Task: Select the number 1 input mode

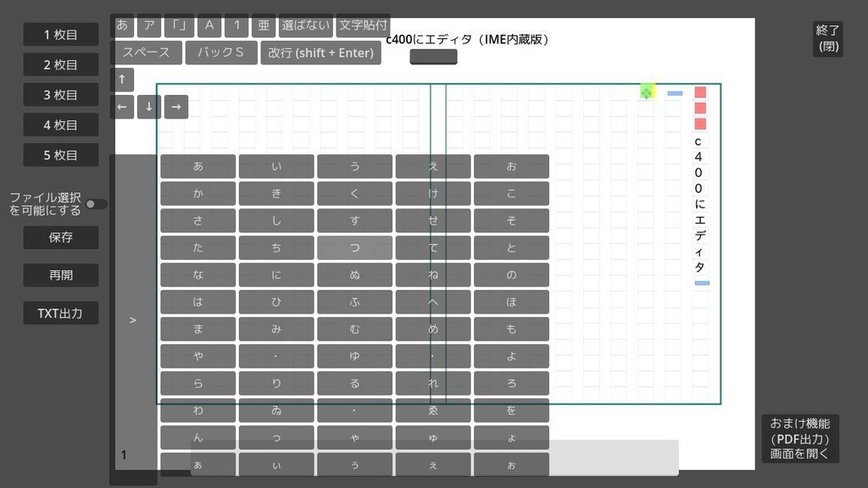Action: 236,25
